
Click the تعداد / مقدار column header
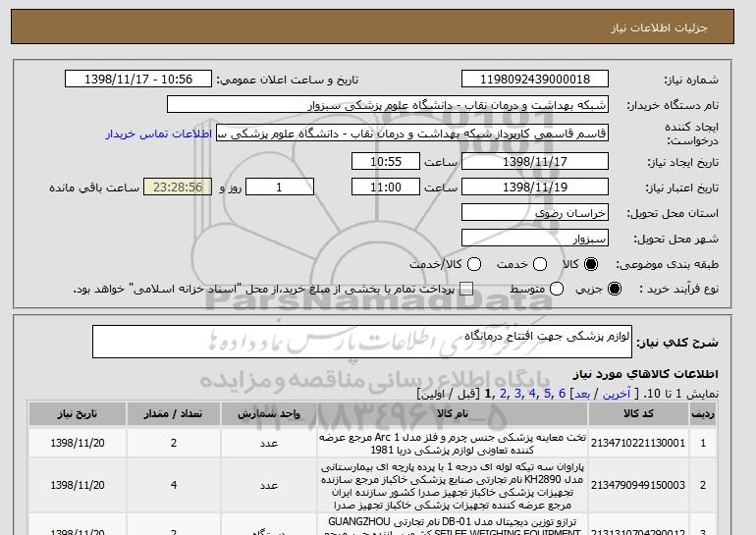[x=173, y=414]
